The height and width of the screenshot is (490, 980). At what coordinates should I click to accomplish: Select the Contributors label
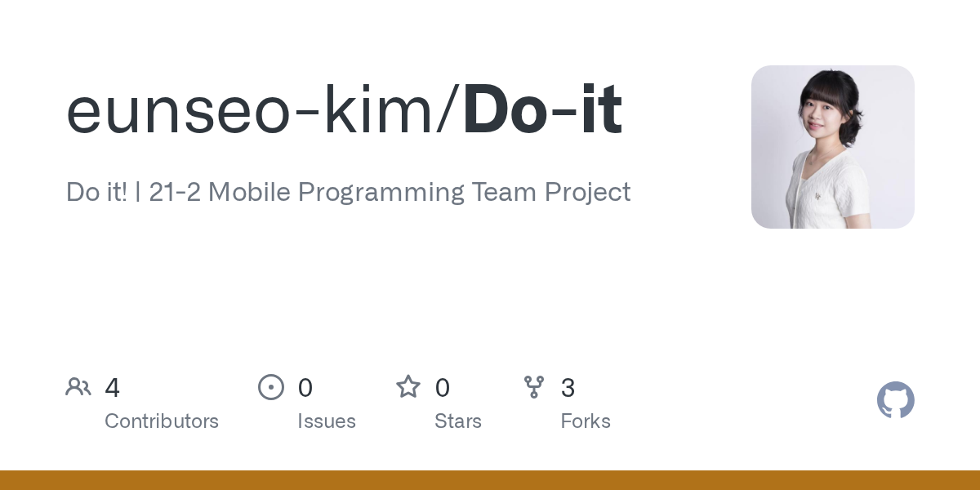(x=162, y=421)
